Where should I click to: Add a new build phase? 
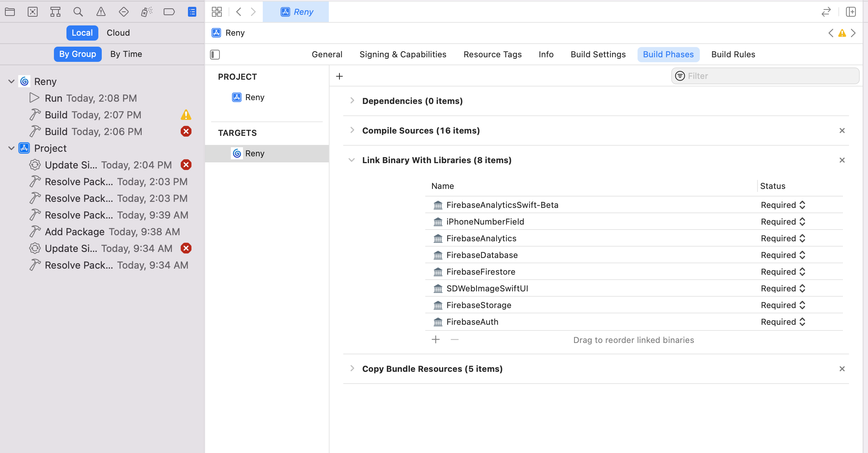[x=339, y=76]
